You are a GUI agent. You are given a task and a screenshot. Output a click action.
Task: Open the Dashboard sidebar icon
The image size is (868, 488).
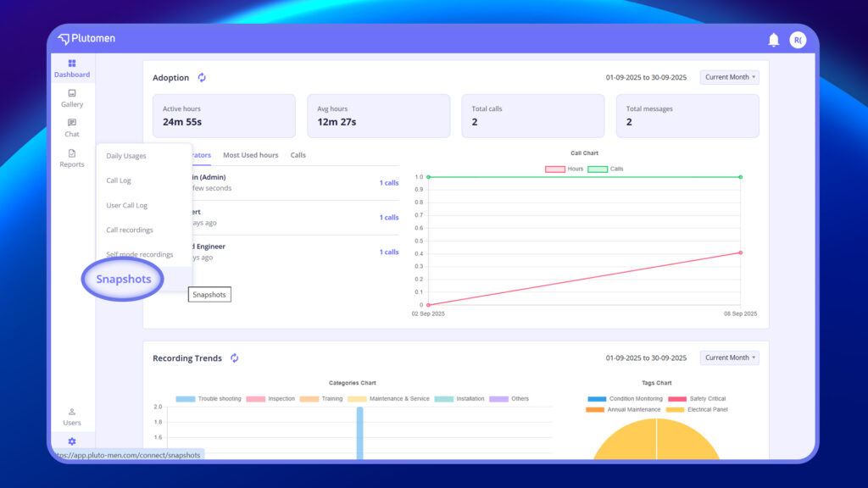pos(72,69)
